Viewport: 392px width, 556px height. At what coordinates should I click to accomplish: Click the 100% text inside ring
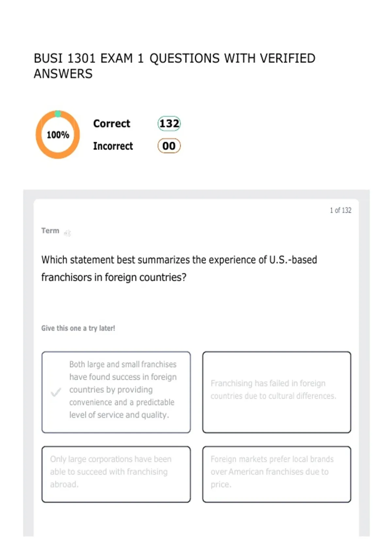point(58,135)
